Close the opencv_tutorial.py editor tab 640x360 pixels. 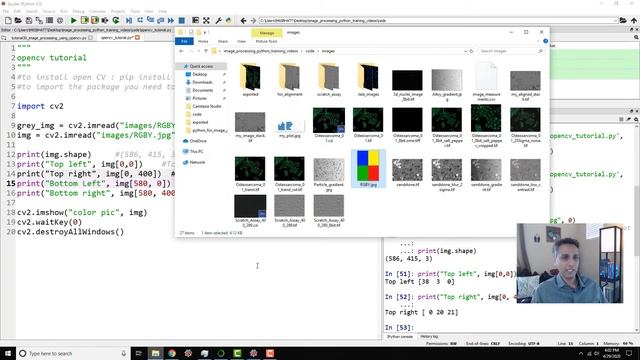tap(138, 38)
